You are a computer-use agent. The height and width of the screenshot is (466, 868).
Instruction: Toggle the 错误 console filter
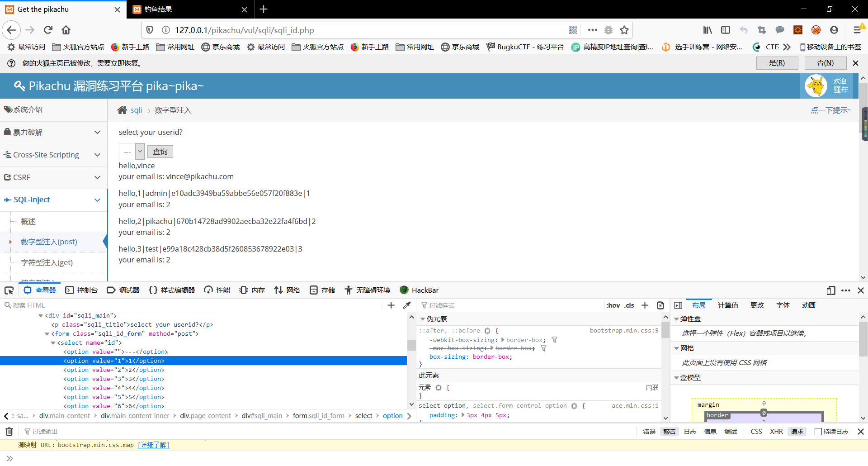tap(649, 432)
